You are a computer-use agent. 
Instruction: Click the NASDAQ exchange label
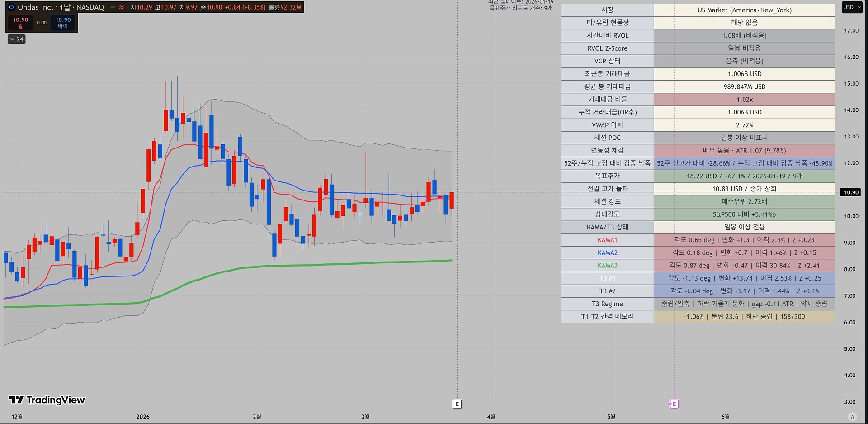point(90,7)
